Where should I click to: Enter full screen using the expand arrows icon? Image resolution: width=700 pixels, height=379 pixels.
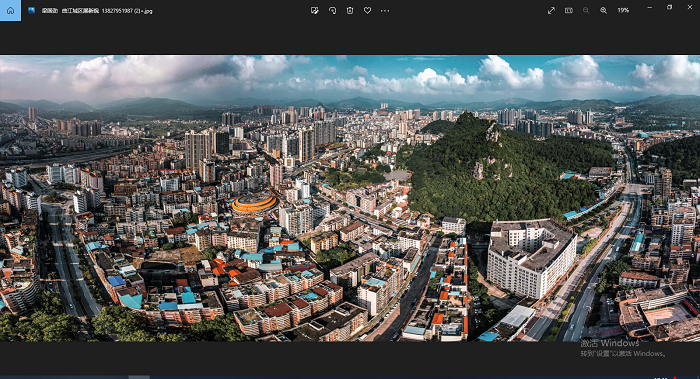pyautogui.click(x=551, y=10)
